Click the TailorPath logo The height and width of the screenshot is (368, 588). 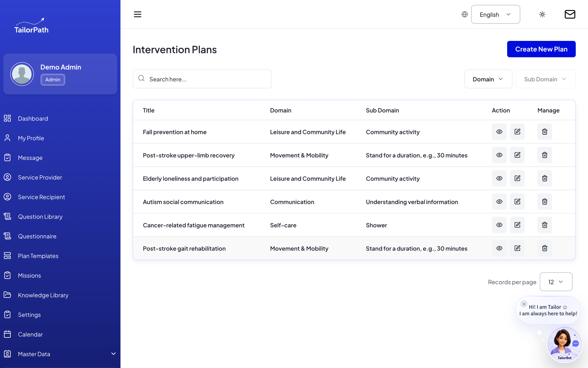(x=31, y=26)
